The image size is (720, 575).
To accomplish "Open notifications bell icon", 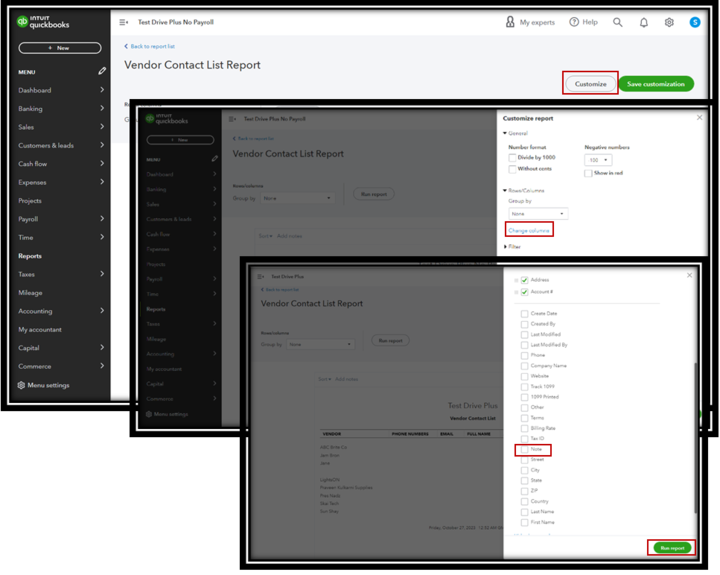I will 644,23.
